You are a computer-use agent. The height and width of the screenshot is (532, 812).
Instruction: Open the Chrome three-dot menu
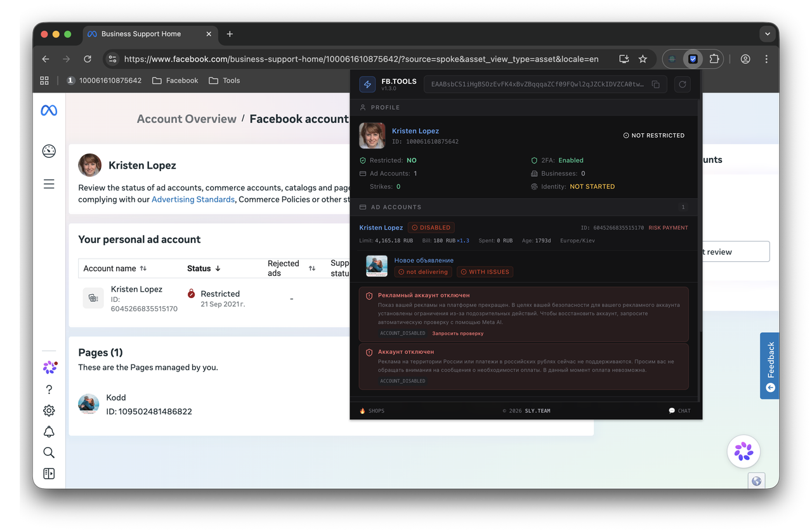pos(766,59)
